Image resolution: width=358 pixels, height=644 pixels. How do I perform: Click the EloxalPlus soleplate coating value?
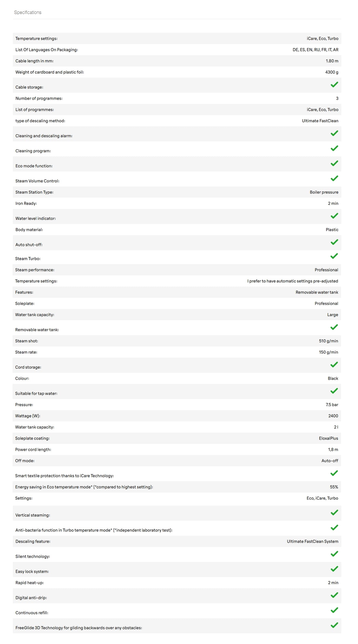tap(328, 438)
